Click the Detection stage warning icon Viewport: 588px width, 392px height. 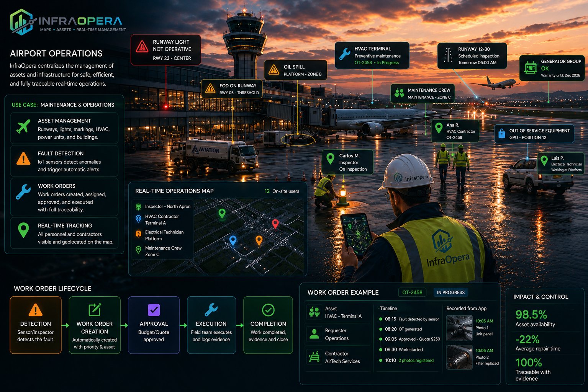35,310
